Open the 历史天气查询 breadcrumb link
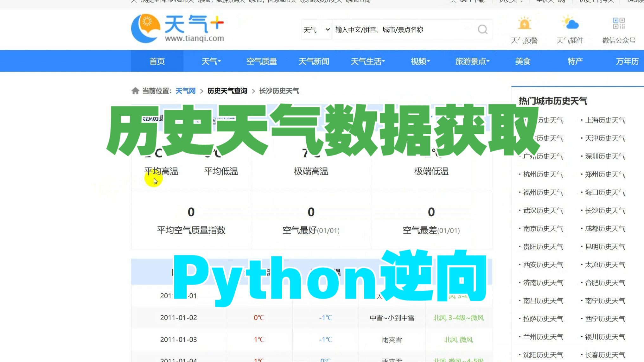Image resolution: width=644 pixels, height=362 pixels. [x=227, y=91]
